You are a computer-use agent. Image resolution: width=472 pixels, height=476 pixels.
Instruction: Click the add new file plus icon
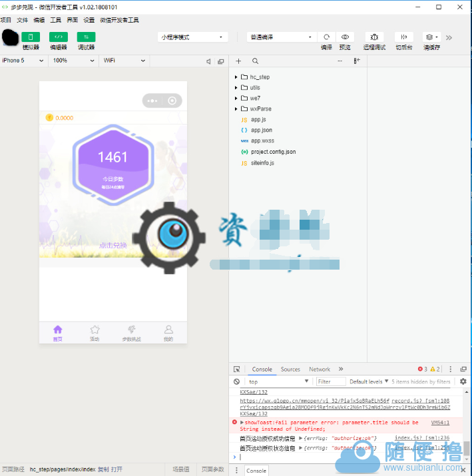tap(238, 61)
